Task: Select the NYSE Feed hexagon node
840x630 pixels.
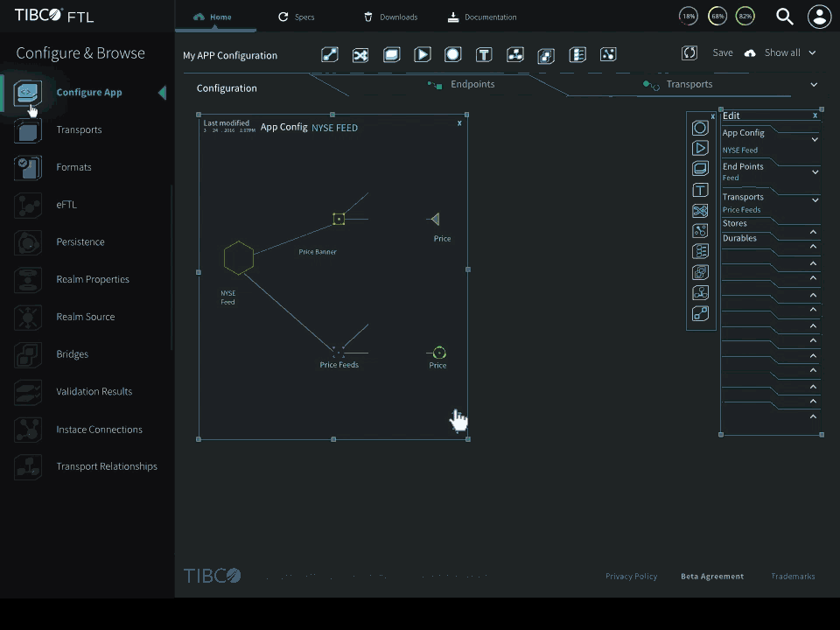Action: pyautogui.click(x=239, y=258)
